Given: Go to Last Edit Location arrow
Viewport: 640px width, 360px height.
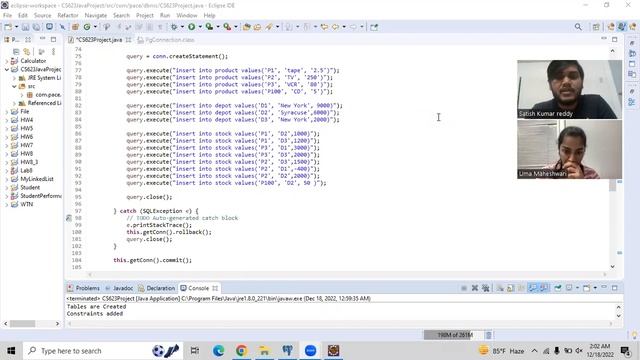Looking at the screenshot, I should pyautogui.click(x=324, y=27).
